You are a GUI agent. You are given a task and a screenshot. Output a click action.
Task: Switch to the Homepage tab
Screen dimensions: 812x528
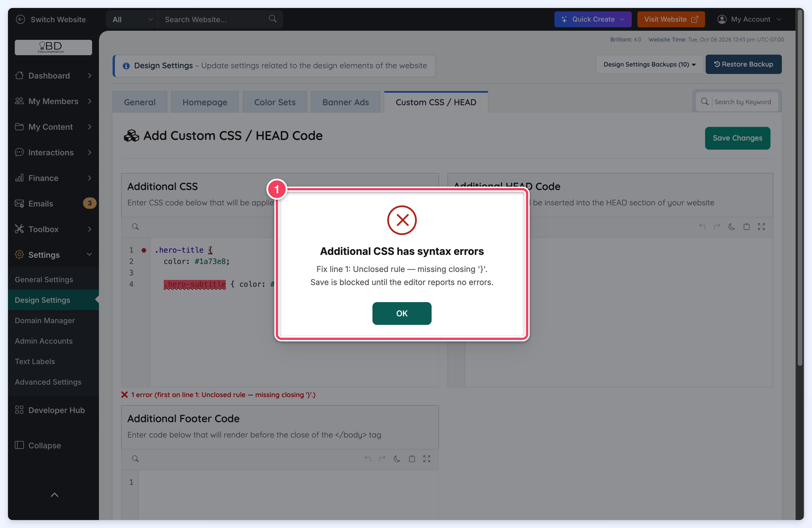point(205,102)
